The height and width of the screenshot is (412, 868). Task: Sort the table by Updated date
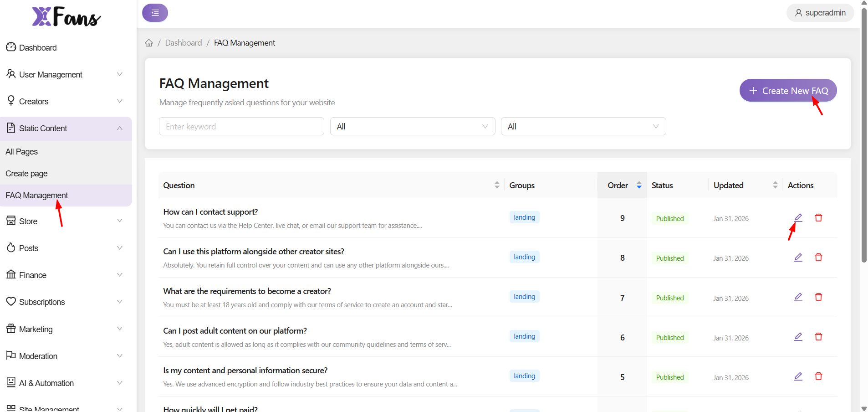pyautogui.click(x=775, y=185)
